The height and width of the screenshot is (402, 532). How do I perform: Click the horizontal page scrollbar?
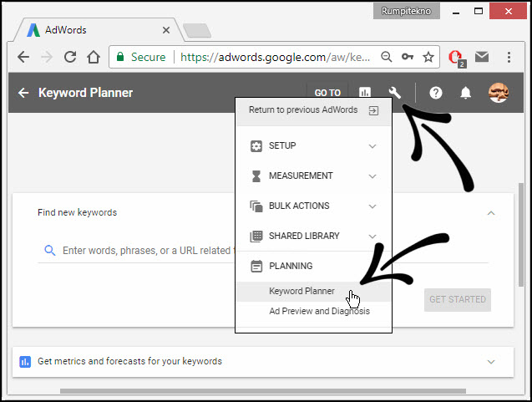click(x=263, y=391)
